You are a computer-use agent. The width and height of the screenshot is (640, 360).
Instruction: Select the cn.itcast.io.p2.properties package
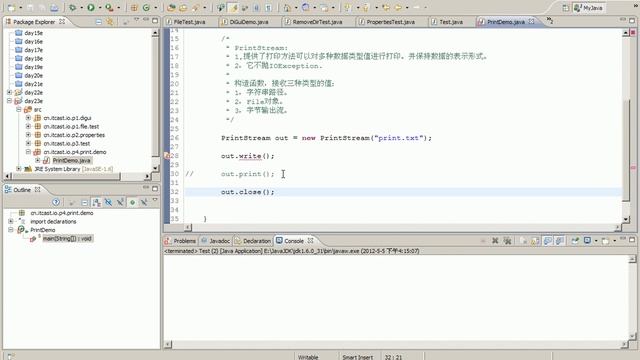point(74,135)
